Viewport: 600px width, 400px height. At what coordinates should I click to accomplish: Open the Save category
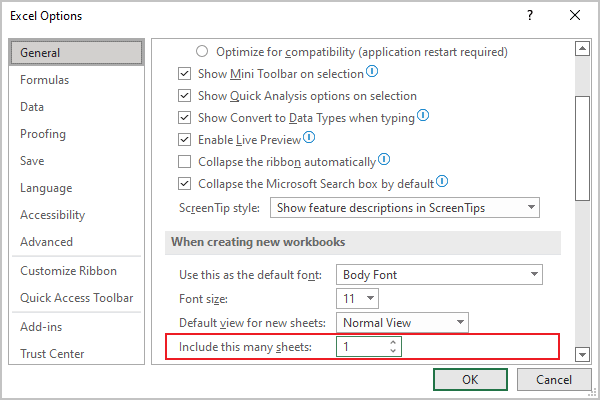pyautogui.click(x=77, y=161)
